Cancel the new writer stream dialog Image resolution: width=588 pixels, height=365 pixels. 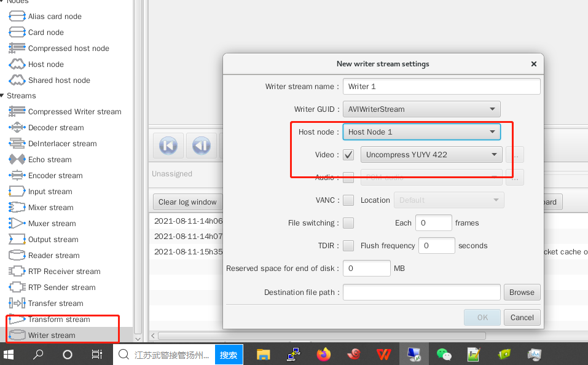522,317
